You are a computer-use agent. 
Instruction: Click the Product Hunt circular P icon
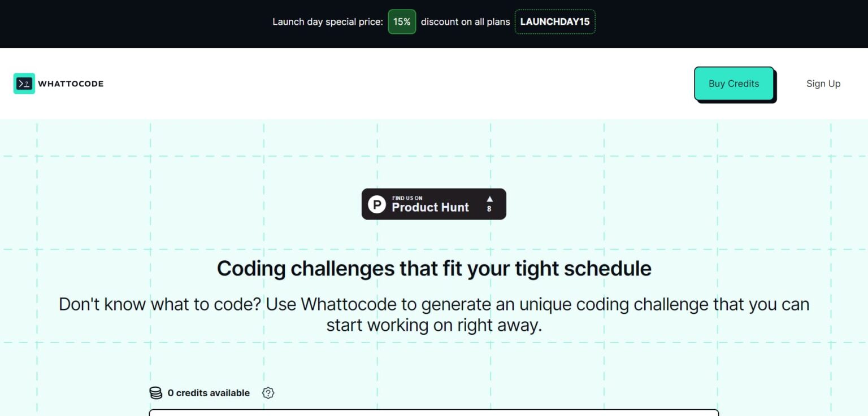click(x=377, y=204)
